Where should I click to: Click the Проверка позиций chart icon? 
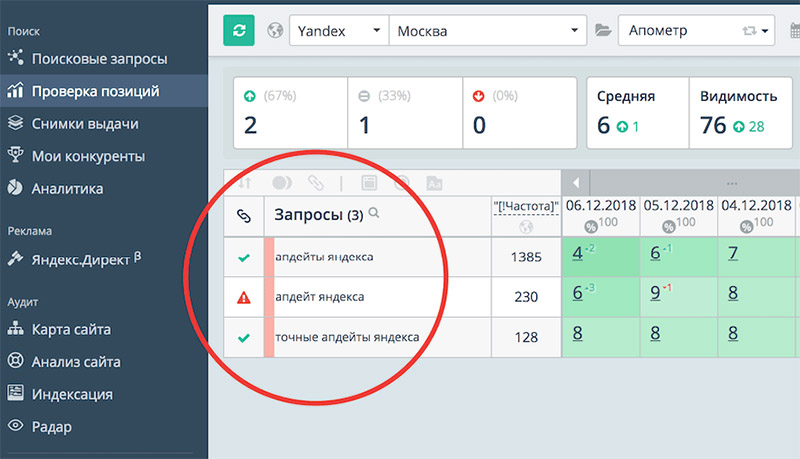coord(15,90)
